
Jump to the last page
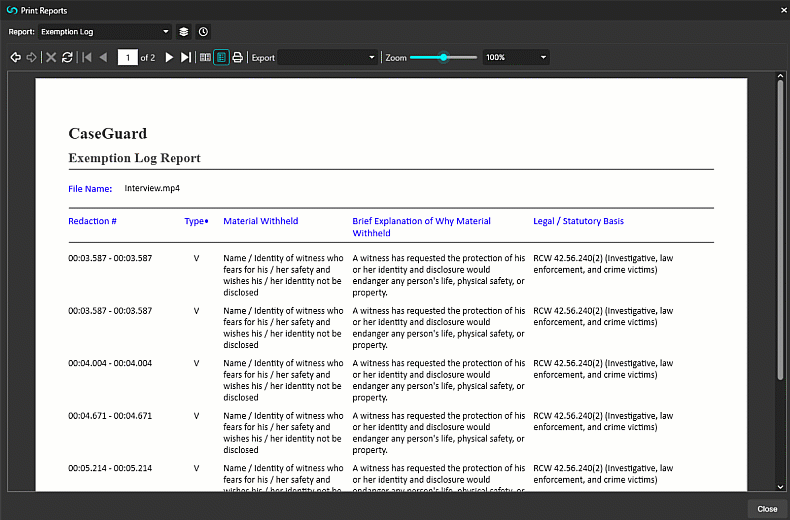[x=186, y=57]
